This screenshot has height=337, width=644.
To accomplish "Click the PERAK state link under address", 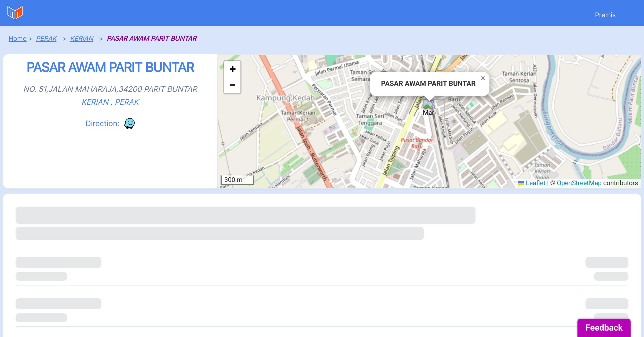I will 127,102.
